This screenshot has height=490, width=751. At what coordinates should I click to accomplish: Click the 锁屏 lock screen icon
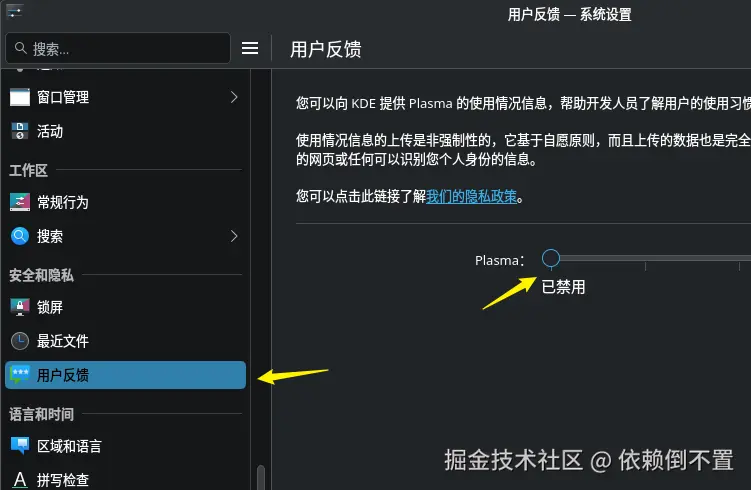(20, 307)
